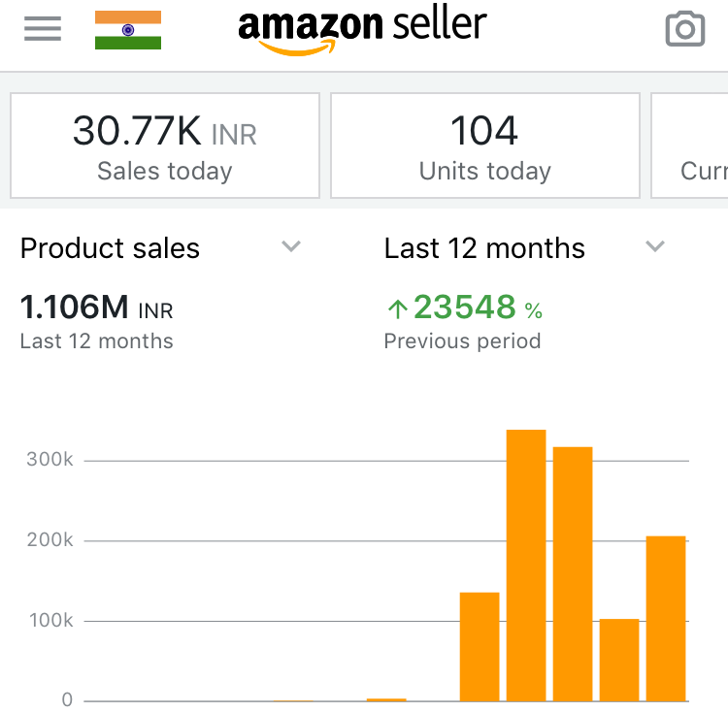
Task: Tap the tallest orange bar in chart
Action: (x=526, y=565)
